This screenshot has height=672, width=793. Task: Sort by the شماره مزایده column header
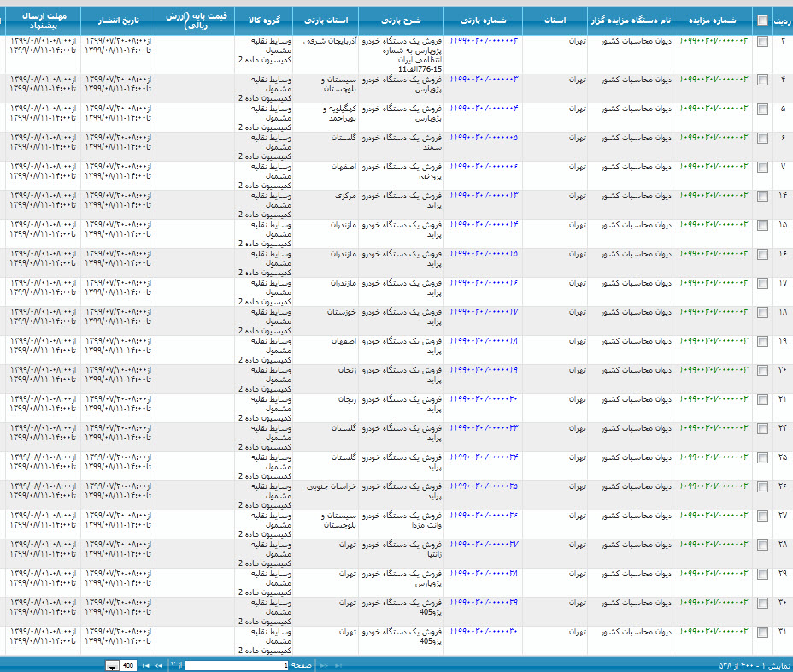[713, 21]
